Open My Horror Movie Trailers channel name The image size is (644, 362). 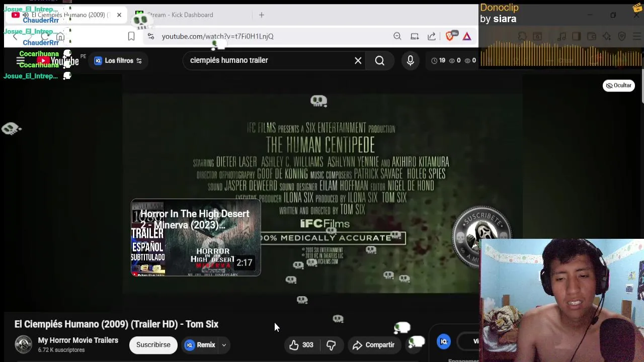(78, 340)
